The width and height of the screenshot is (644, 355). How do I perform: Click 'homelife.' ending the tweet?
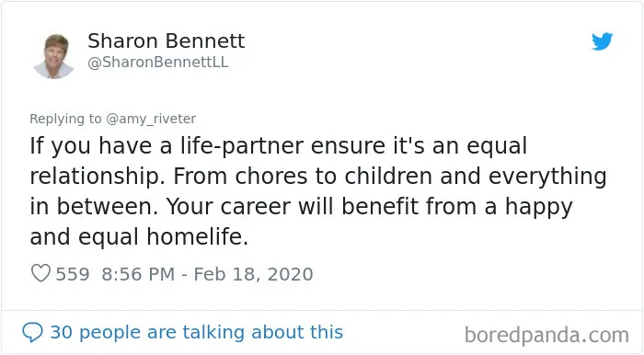click(x=198, y=236)
